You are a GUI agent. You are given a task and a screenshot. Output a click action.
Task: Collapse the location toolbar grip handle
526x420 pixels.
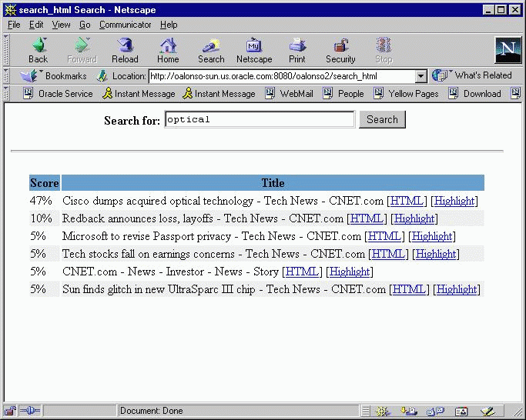coord(6,75)
